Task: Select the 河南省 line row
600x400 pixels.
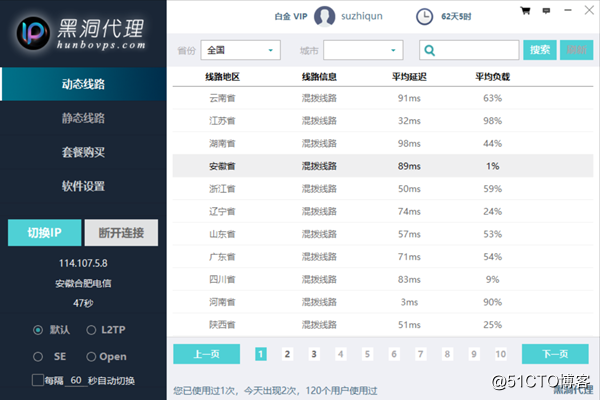Action: [x=383, y=302]
